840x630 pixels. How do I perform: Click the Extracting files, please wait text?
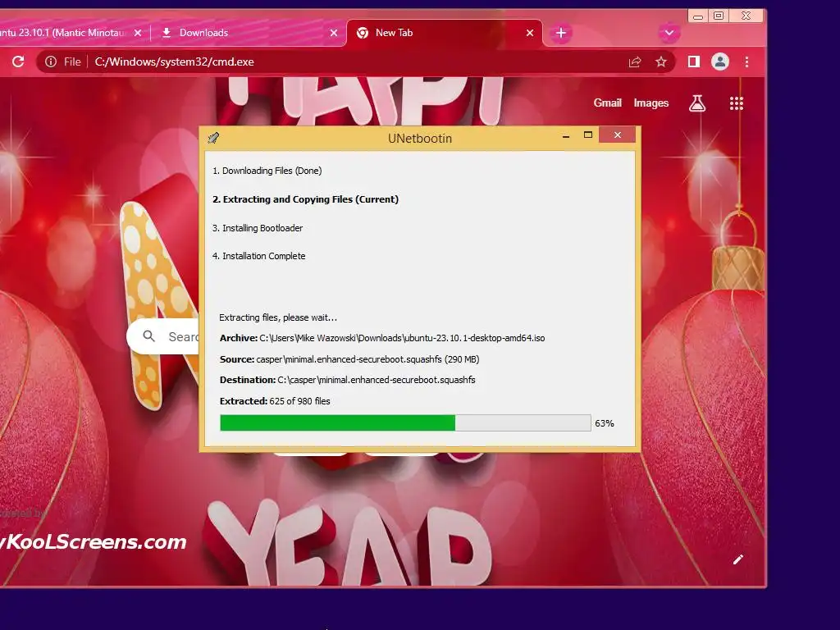[278, 317]
